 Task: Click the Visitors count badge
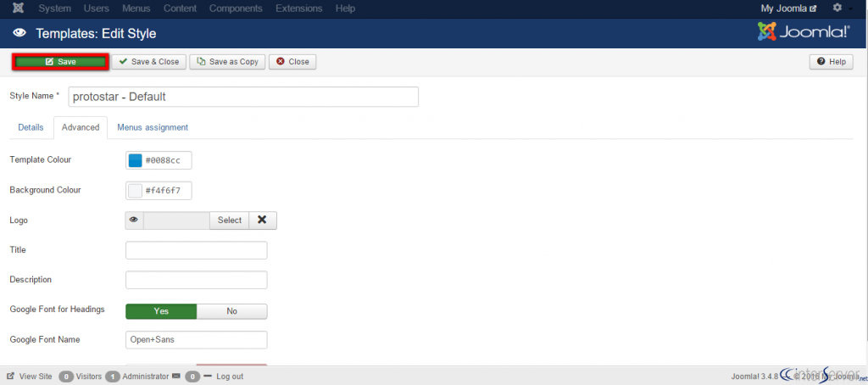[x=66, y=377]
